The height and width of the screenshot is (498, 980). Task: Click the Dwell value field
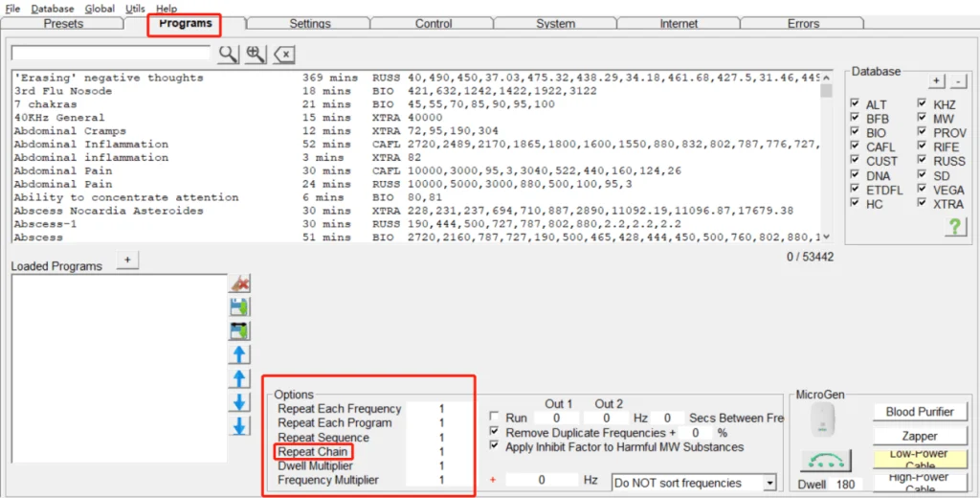tap(845, 485)
